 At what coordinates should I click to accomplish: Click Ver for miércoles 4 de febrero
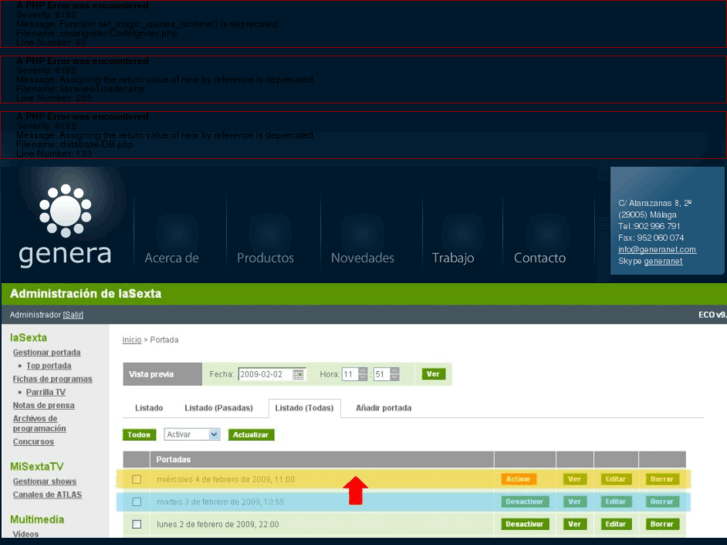click(x=574, y=479)
